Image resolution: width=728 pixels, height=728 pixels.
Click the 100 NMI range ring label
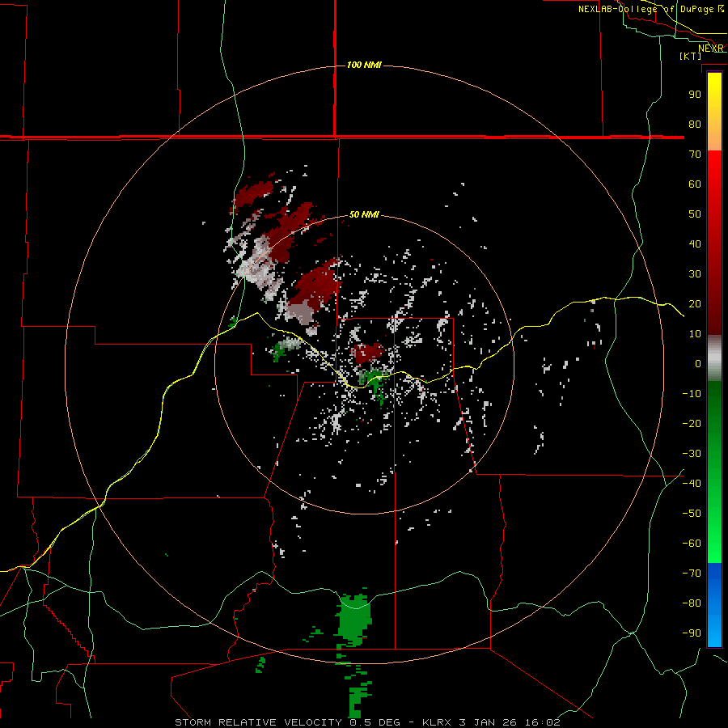click(x=364, y=65)
